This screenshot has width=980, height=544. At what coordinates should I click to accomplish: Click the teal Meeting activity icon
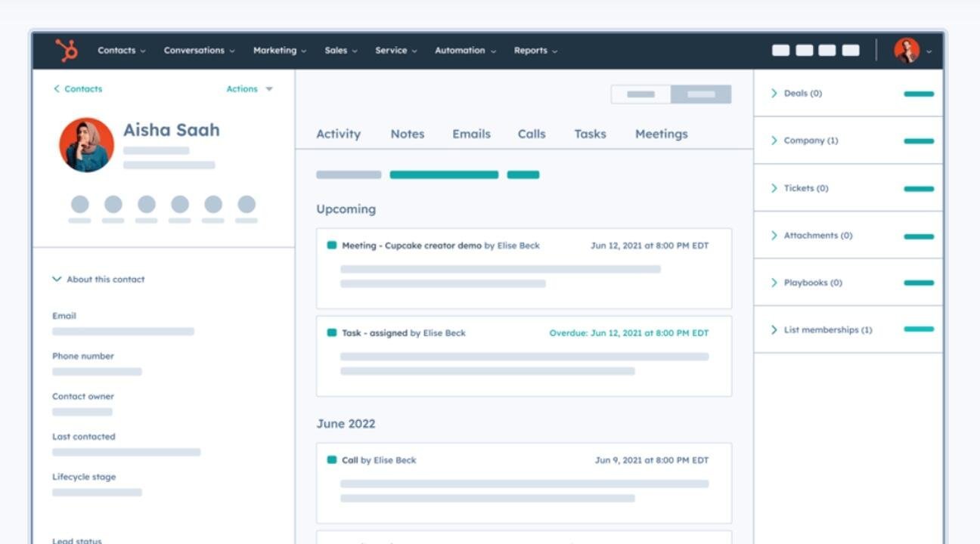(331, 246)
